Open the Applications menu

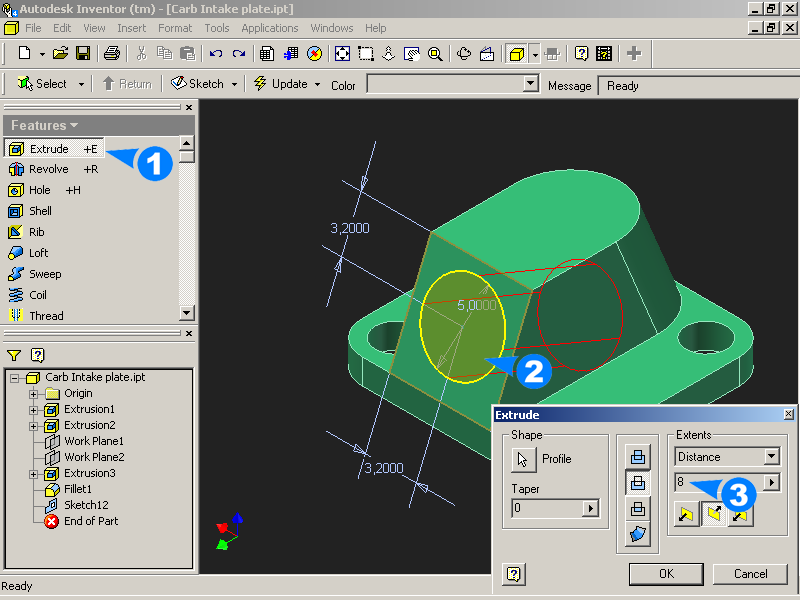click(269, 28)
